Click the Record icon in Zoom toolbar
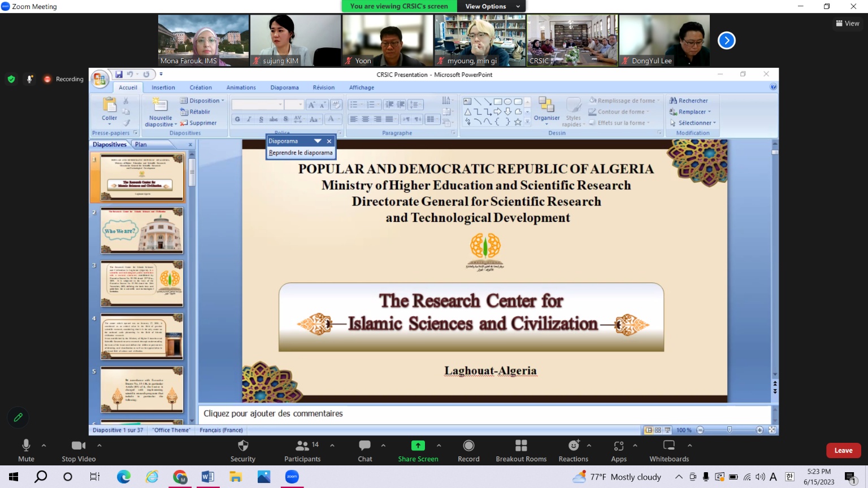This screenshot has width=868, height=488. click(468, 446)
